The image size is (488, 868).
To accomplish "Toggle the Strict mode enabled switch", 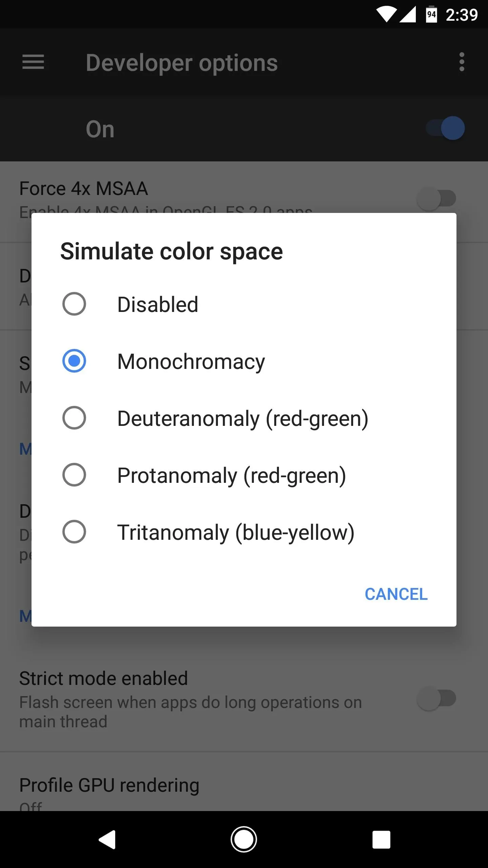I will pyautogui.click(x=436, y=698).
